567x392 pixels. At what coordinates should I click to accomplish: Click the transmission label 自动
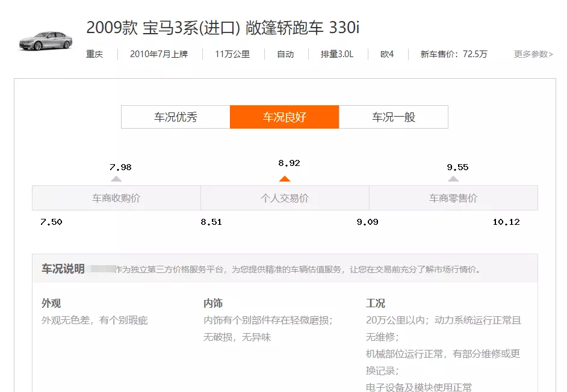tap(285, 54)
